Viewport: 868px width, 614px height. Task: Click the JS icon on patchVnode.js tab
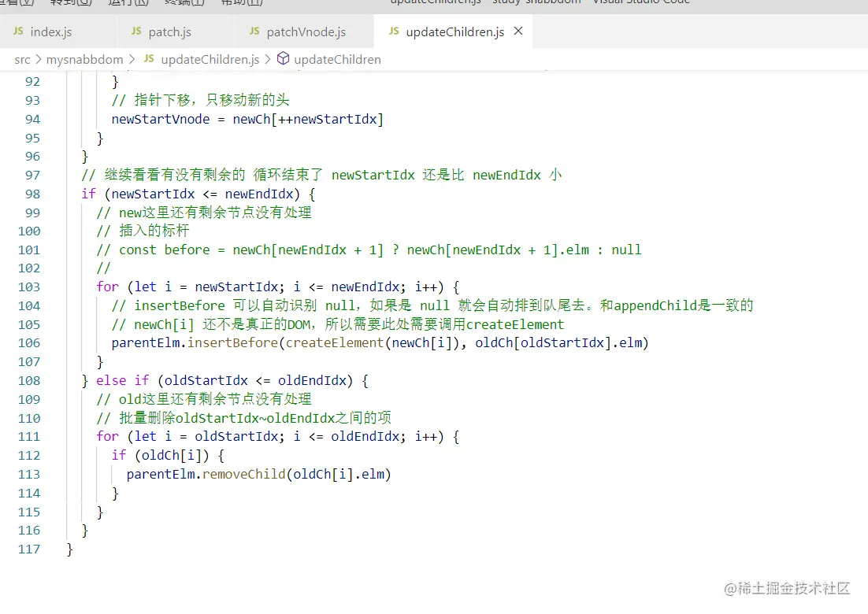point(254,31)
